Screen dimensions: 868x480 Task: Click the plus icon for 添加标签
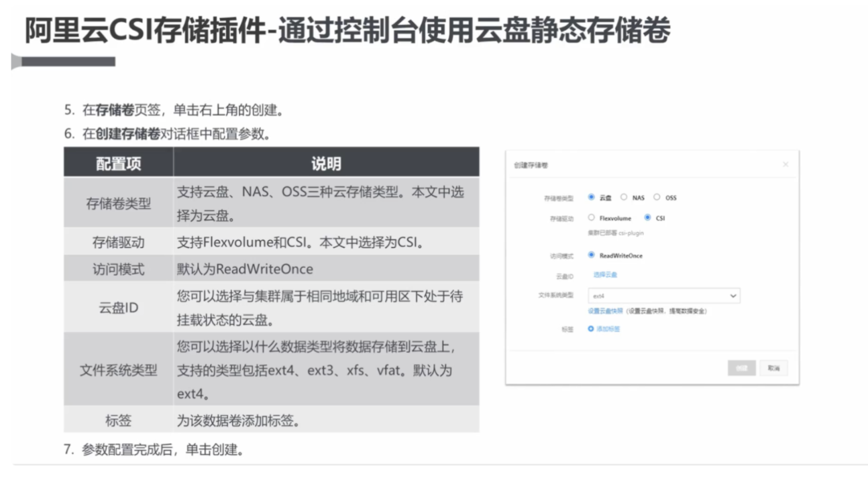tap(591, 329)
